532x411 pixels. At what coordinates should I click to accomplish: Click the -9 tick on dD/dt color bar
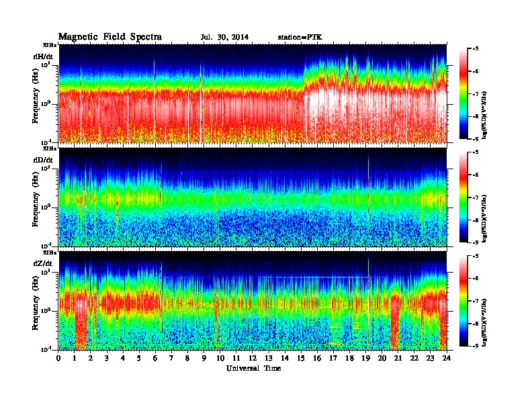(x=476, y=242)
